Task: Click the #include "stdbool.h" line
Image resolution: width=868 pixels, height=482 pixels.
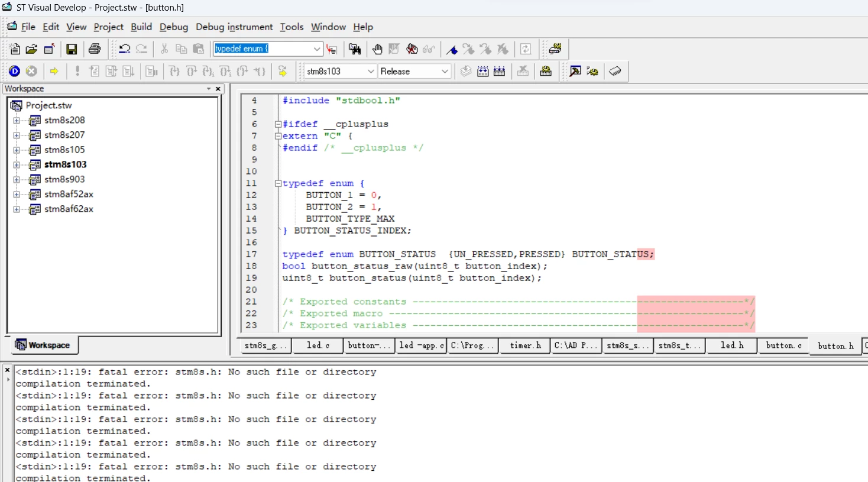Action: click(x=341, y=101)
